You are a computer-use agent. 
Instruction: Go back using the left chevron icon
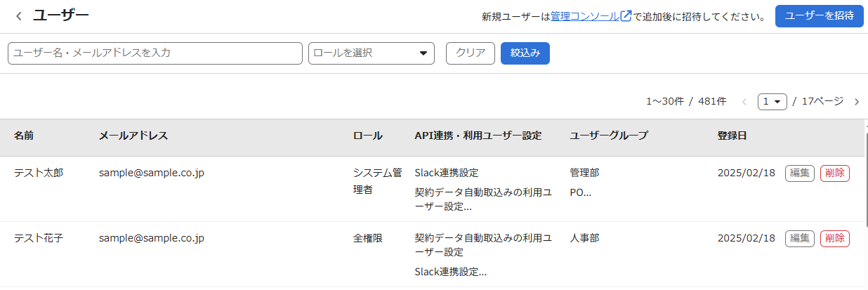19,16
